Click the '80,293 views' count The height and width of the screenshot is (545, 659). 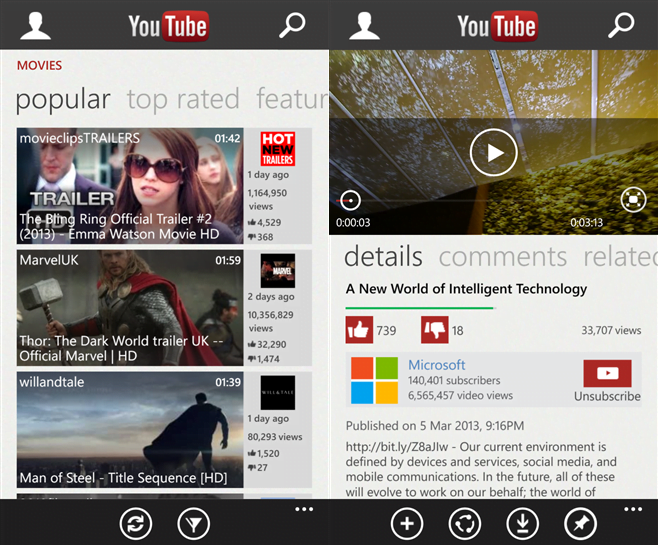(x=274, y=437)
